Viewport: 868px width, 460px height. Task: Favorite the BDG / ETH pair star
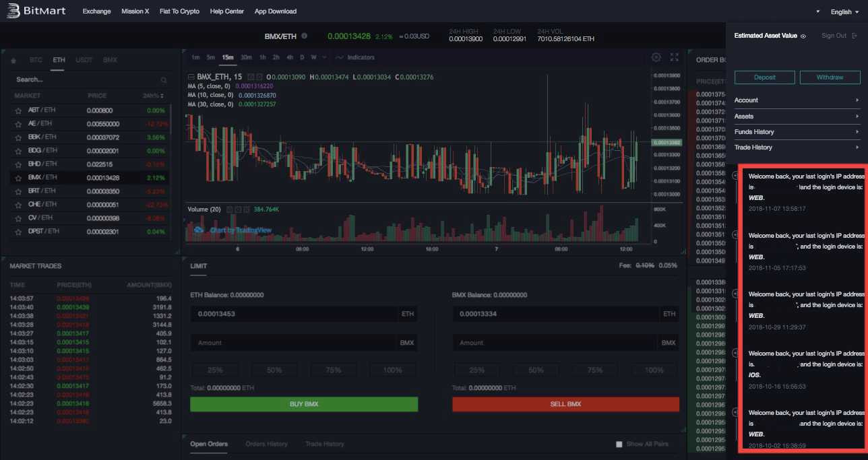18,151
